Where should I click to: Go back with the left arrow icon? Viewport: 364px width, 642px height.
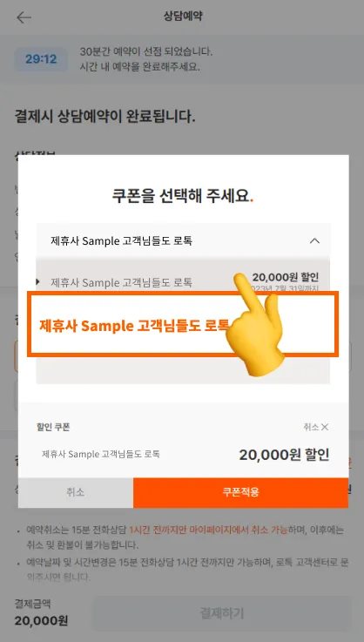point(24,17)
